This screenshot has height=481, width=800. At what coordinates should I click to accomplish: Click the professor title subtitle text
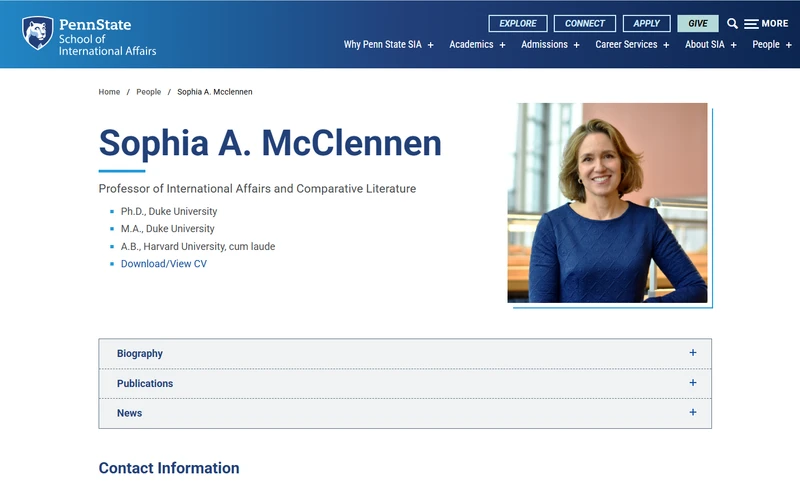click(x=257, y=189)
